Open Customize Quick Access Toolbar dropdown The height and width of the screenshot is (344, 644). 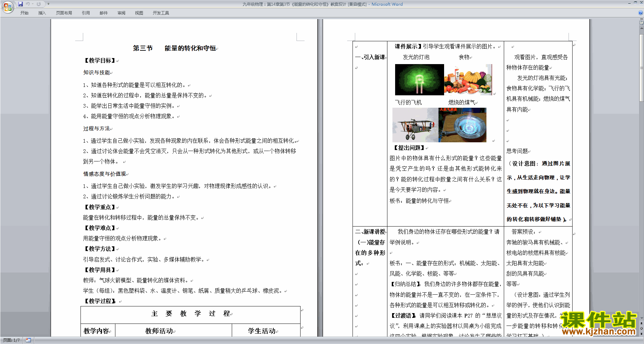tap(48, 4)
